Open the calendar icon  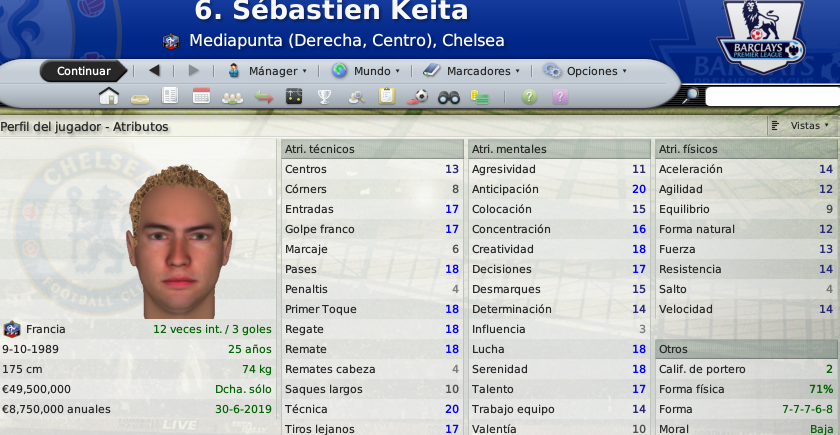click(x=201, y=97)
